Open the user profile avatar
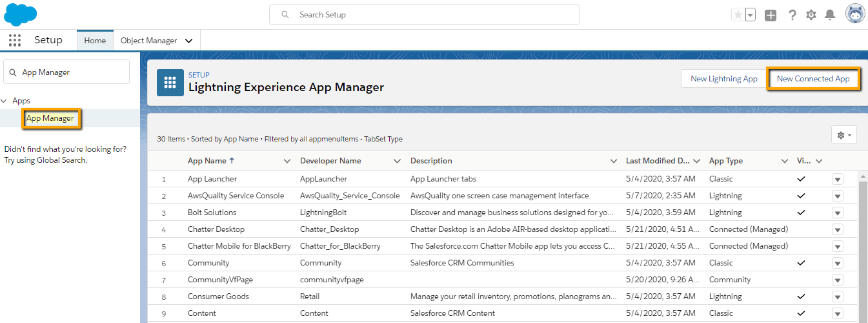Viewport: 868px width, 323px height. [x=855, y=14]
